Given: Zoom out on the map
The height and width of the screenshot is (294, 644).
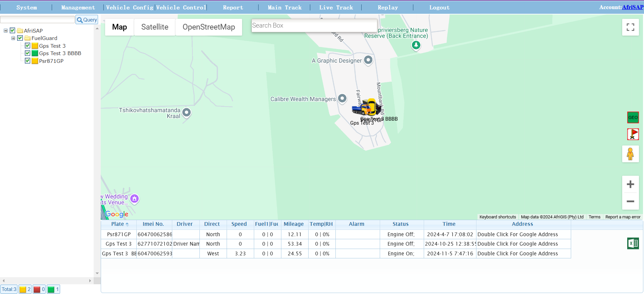Looking at the screenshot, I should click(630, 201).
